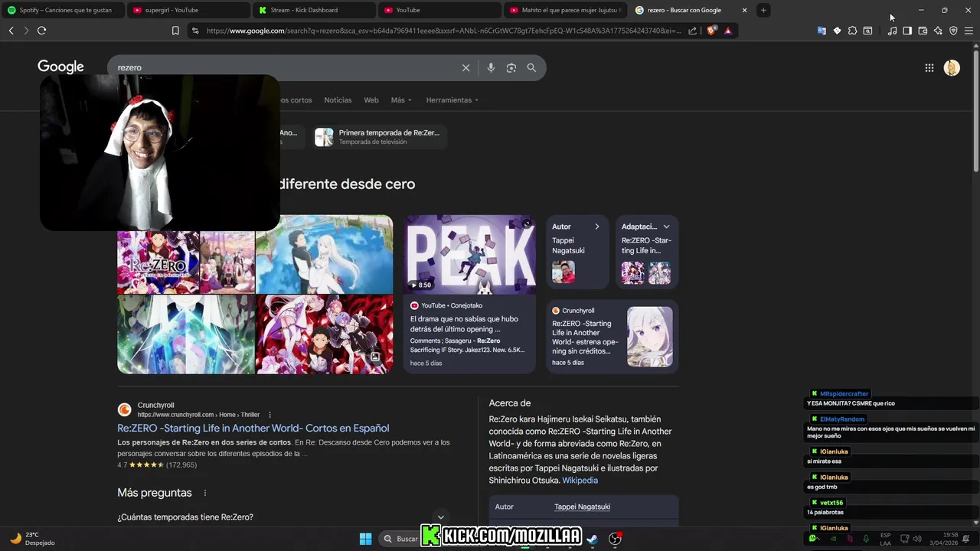
Task: Search by image with the Google Lens icon
Action: tap(511, 67)
